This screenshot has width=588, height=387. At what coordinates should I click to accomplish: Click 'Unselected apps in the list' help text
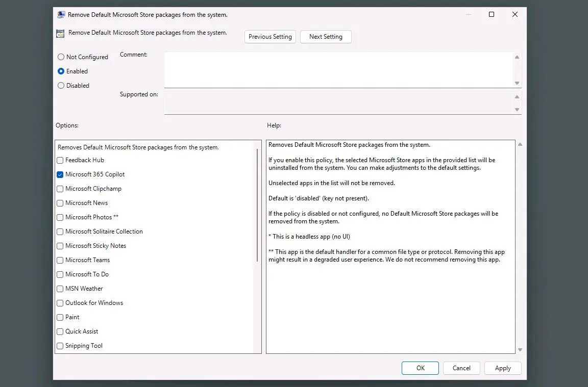pos(332,183)
